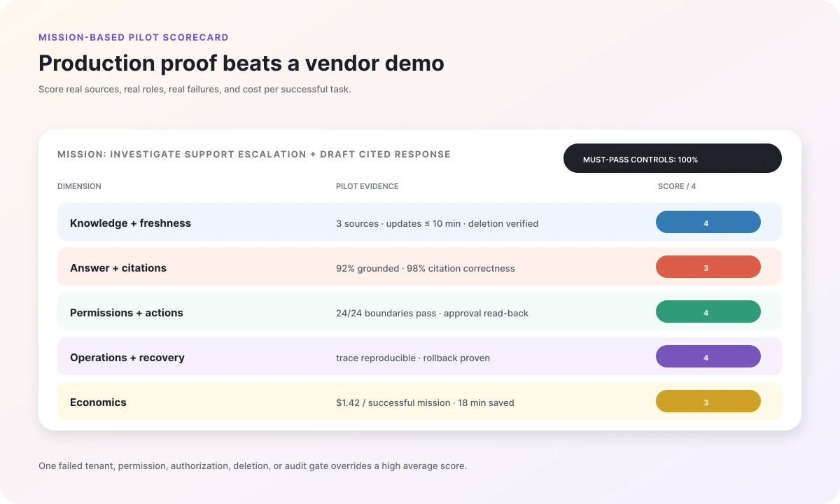Click the PILOT EVIDENCE column header
This screenshot has width=840, height=504.
(367, 186)
